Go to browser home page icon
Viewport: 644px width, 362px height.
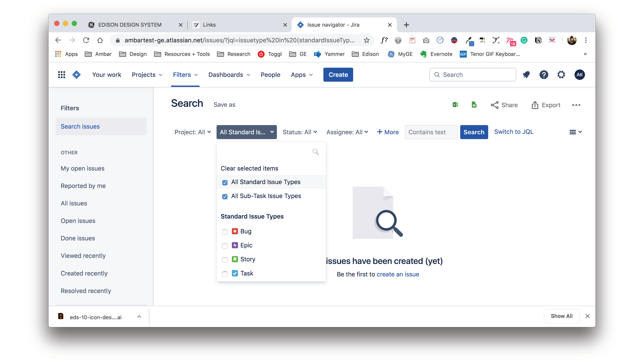click(x=100, y=40)
